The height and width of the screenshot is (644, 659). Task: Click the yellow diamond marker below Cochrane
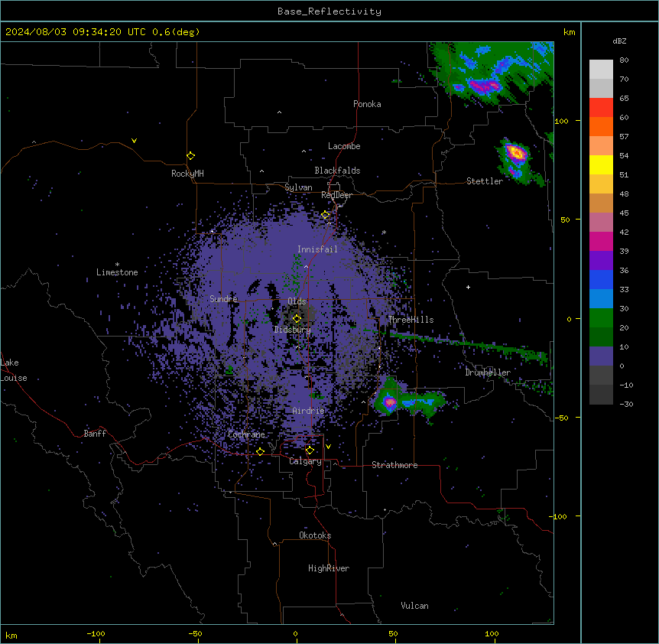[260, 451]
